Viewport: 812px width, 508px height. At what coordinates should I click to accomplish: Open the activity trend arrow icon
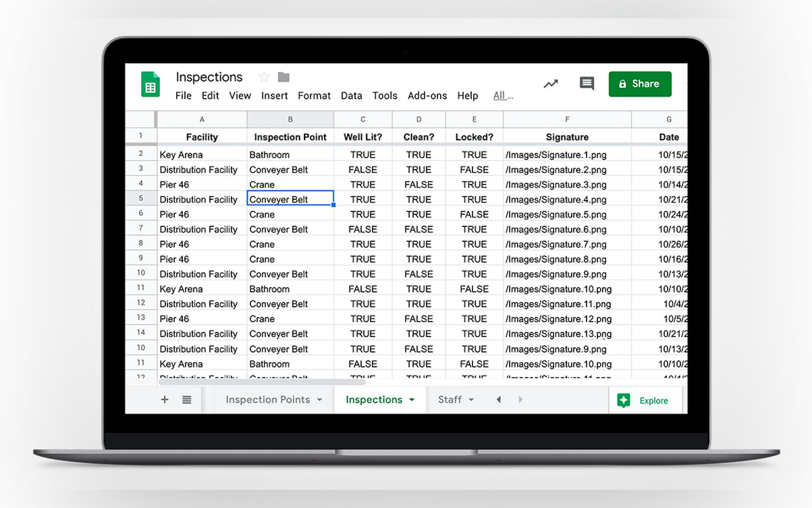point(551,83)
